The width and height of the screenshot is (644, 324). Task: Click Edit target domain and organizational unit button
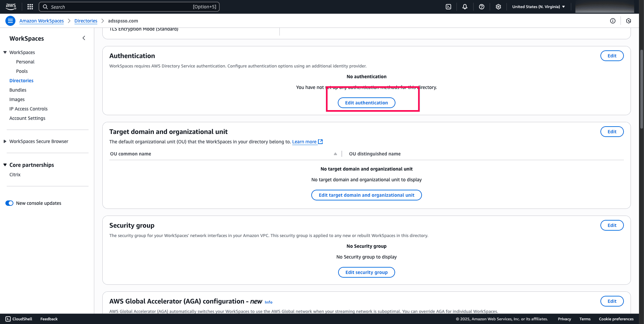[366, 195]
